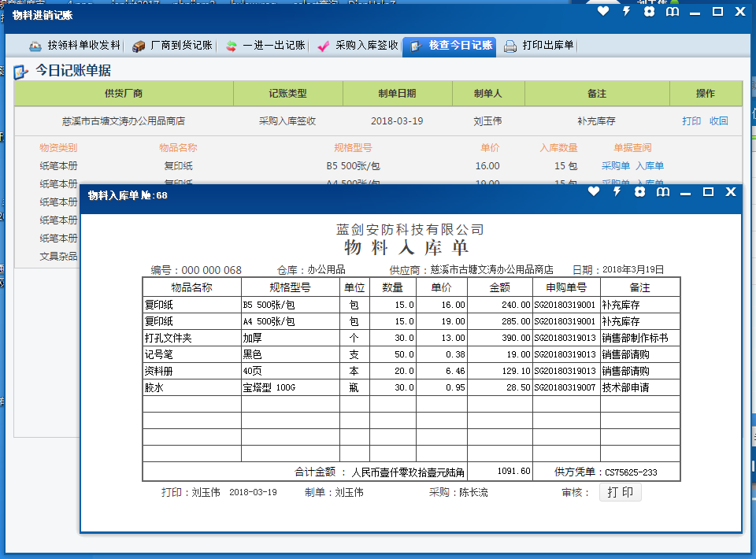Click lightning icon in 物料入库单 dialog title
This screenshot has width=756, height=559.
[617, 192]
